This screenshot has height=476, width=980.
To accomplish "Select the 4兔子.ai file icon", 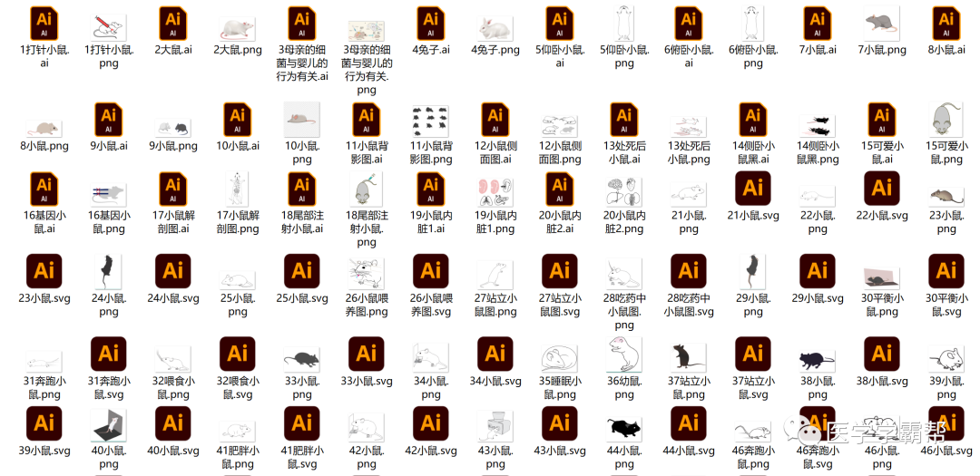I will pyautogui.click(x=431, y=24).
